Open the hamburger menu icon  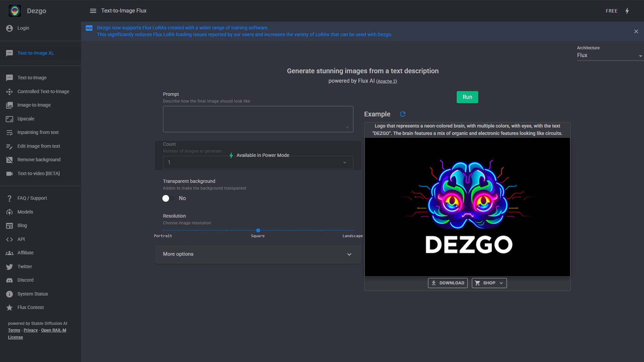[93, 11]
